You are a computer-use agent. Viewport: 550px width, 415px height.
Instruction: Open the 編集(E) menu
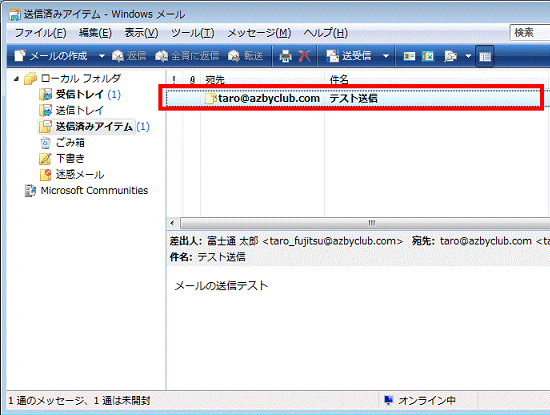click(95, 33)
